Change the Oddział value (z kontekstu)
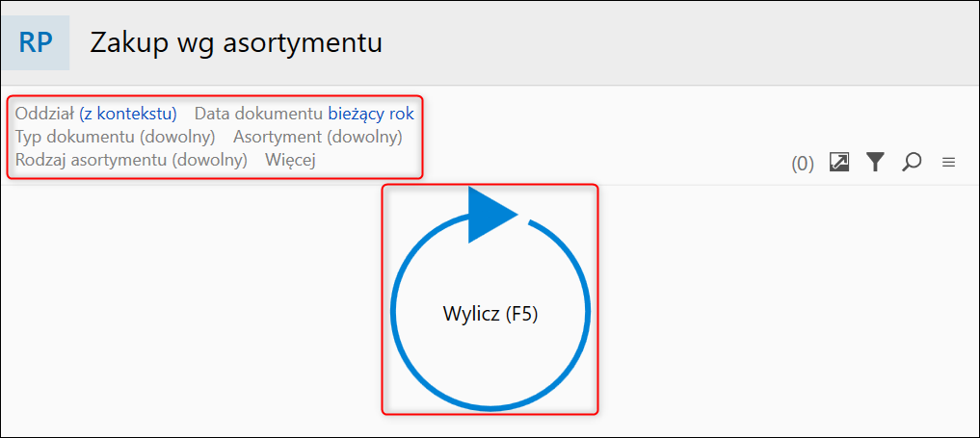This screenshot has width=980, height=438. [128, 114]
